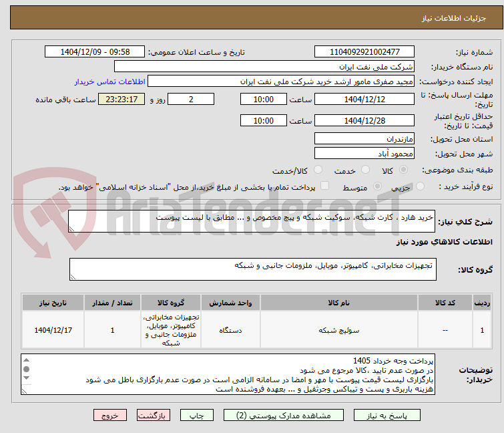
Task: Click the 1404/12/17 need date cell
Action: (53, 329)
